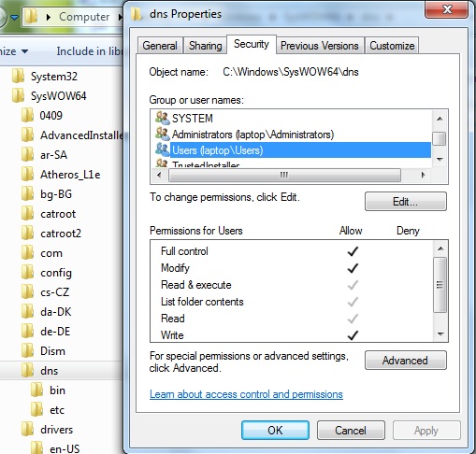Click the dns Properties title folder icon
This screenshot has width=476, height=454.
click(137, 14)
